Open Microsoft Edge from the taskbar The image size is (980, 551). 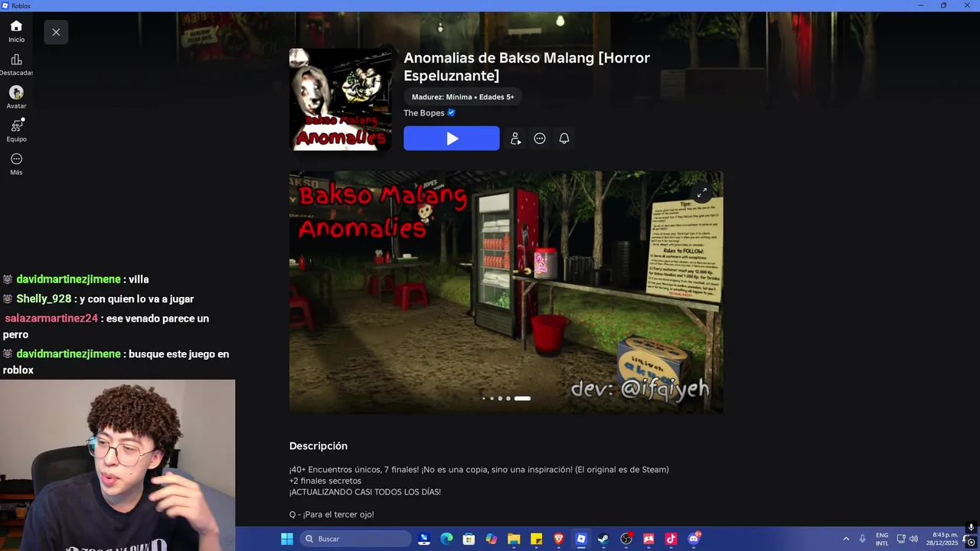(446, 539)
